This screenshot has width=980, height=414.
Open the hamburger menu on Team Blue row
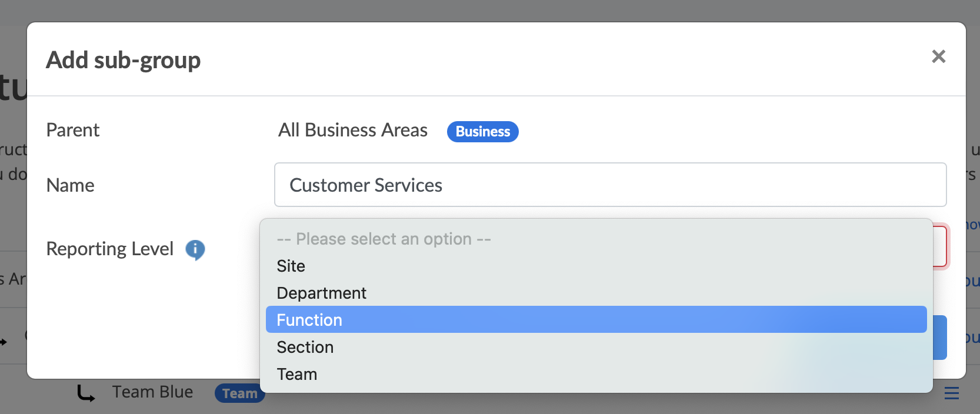coord(951,393)
